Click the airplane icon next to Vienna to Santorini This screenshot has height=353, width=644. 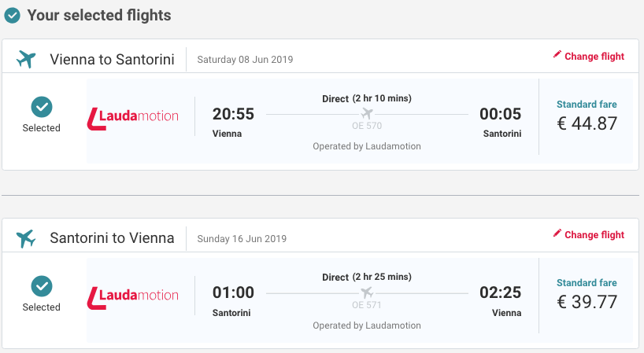(27, 59)
